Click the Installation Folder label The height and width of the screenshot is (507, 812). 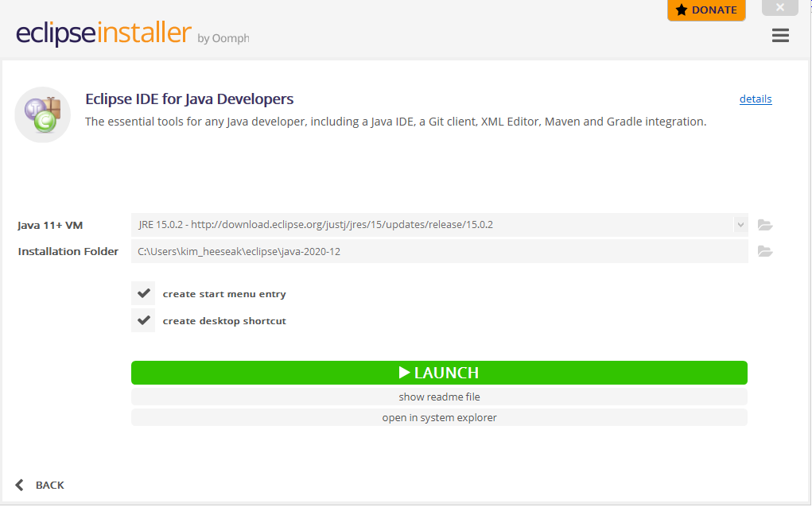click(x=68, y=251)
